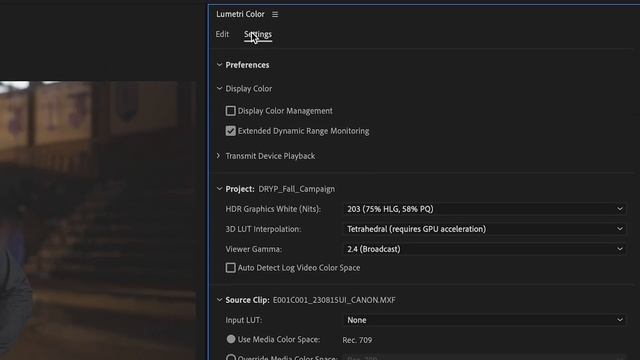Open 3D LUT Interpolation dropdown
This screenshot has width=640, height=360.
click(x=484, y=229)
